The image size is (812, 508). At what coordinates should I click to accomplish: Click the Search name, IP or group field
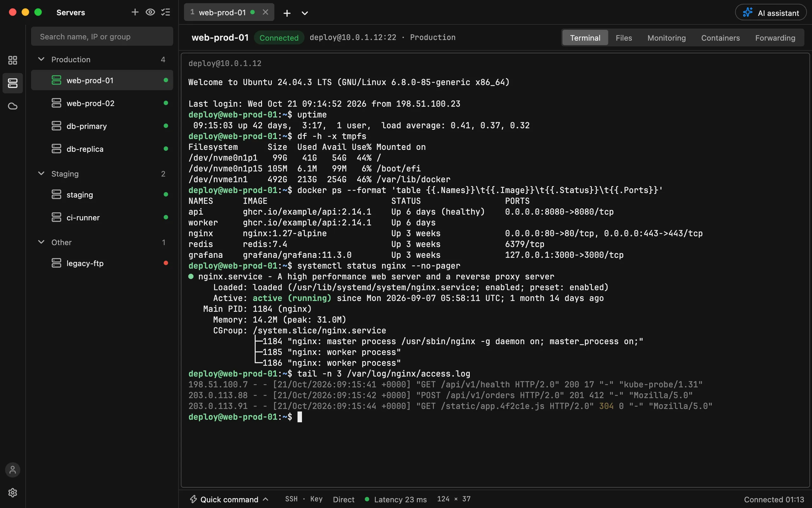click(102, 36)
